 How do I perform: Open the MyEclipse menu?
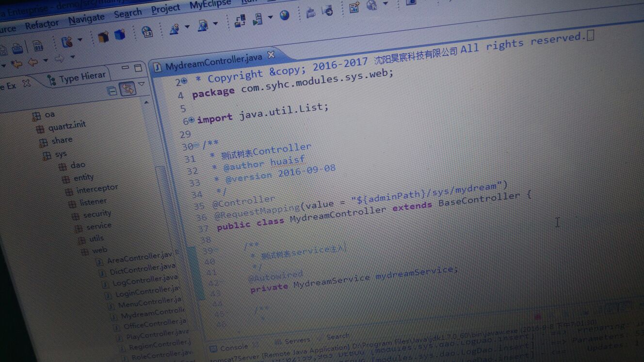point(209,6)
